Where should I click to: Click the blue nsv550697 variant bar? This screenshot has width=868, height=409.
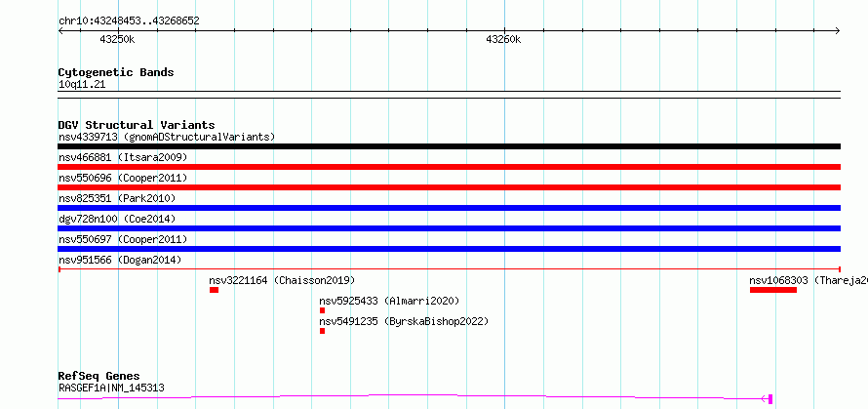449,249
